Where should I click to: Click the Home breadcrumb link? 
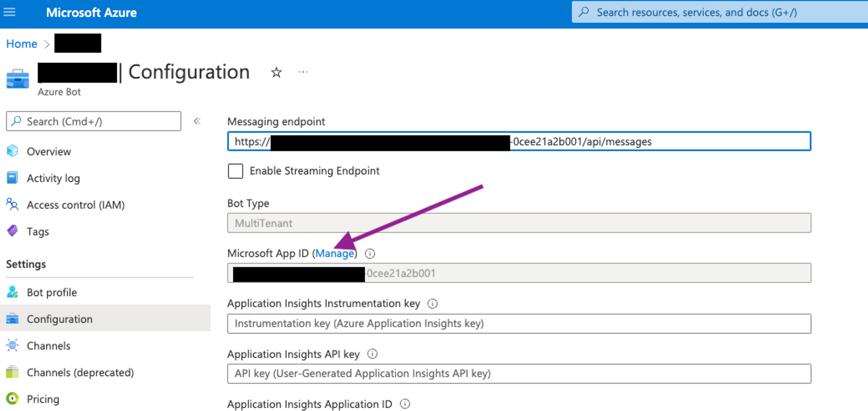(22, 44)
